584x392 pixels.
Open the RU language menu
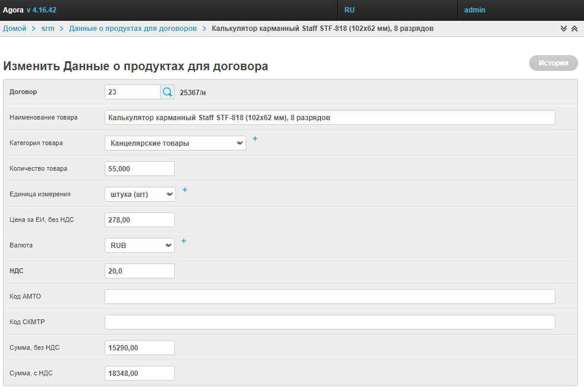pos(350,10)
